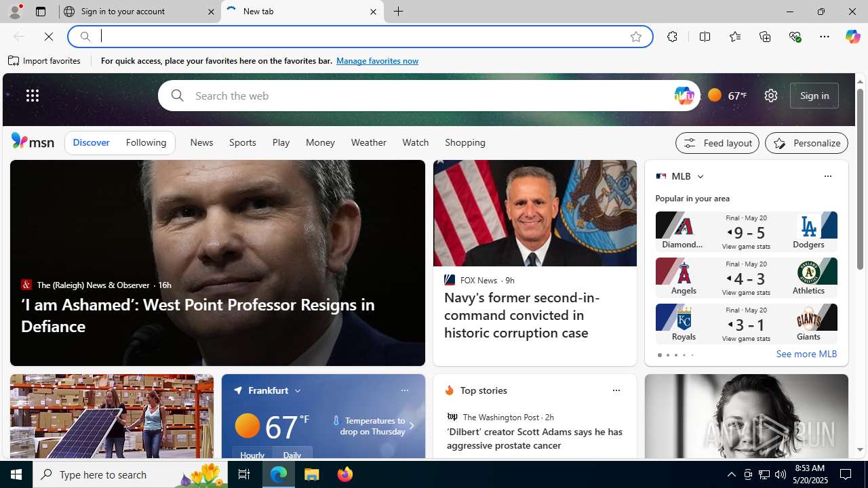Open the News section
868x488 pixels.
pos(201,142)
